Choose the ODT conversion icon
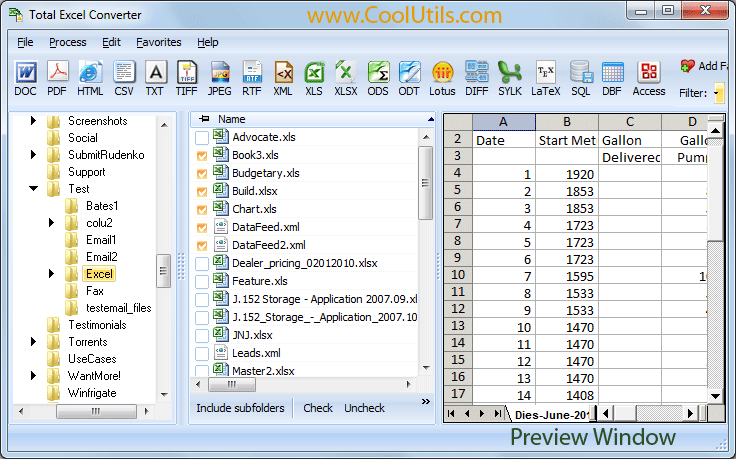Screen dimensions: 736x459 [409, 78]
